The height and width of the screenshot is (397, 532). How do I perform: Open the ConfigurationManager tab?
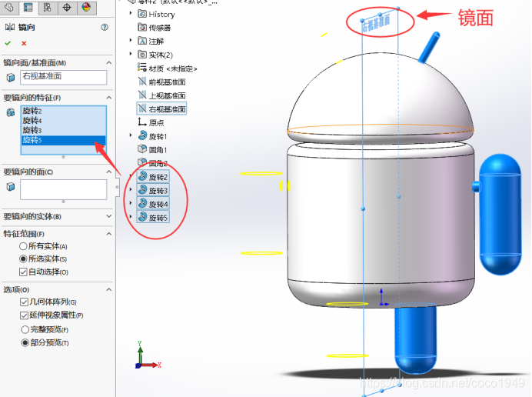coord(48,8)
